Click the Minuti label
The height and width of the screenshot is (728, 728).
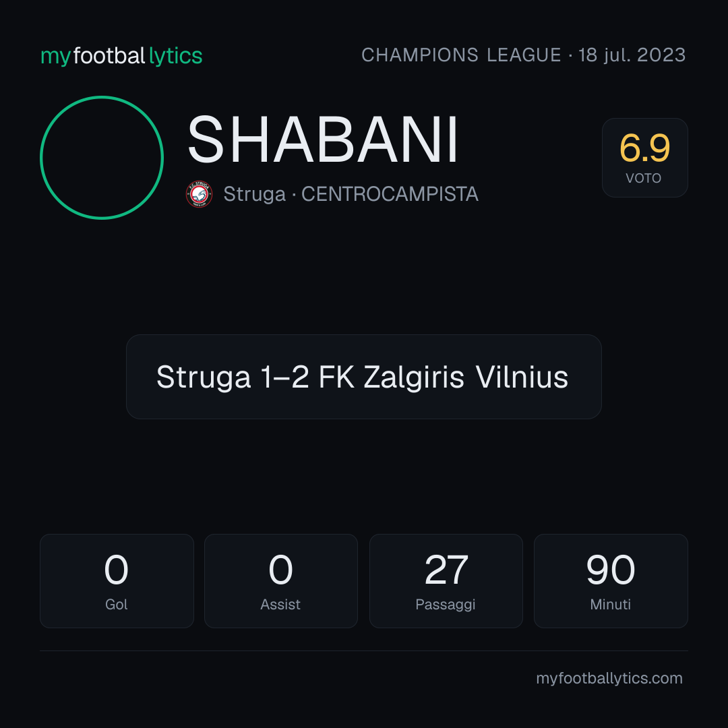[610, 605]
